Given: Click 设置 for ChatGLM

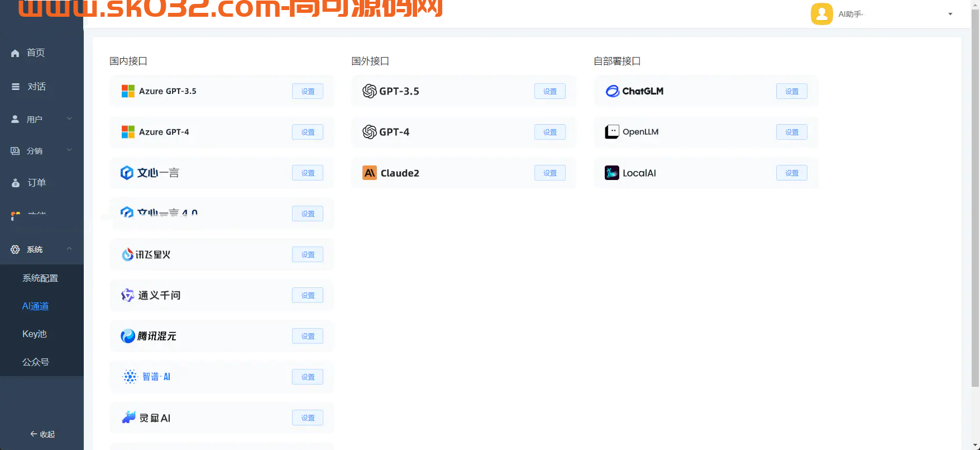Looking at the screenshot, I should (792, 91).
